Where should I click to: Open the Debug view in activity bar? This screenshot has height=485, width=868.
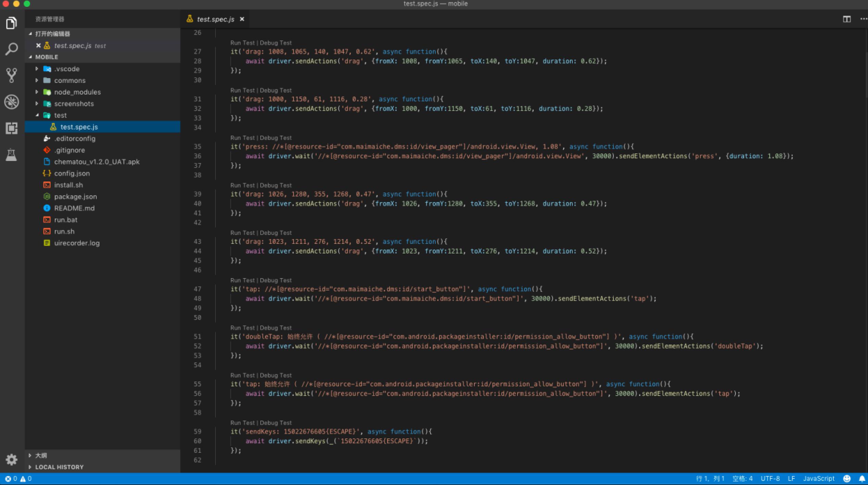pos(12,102)
